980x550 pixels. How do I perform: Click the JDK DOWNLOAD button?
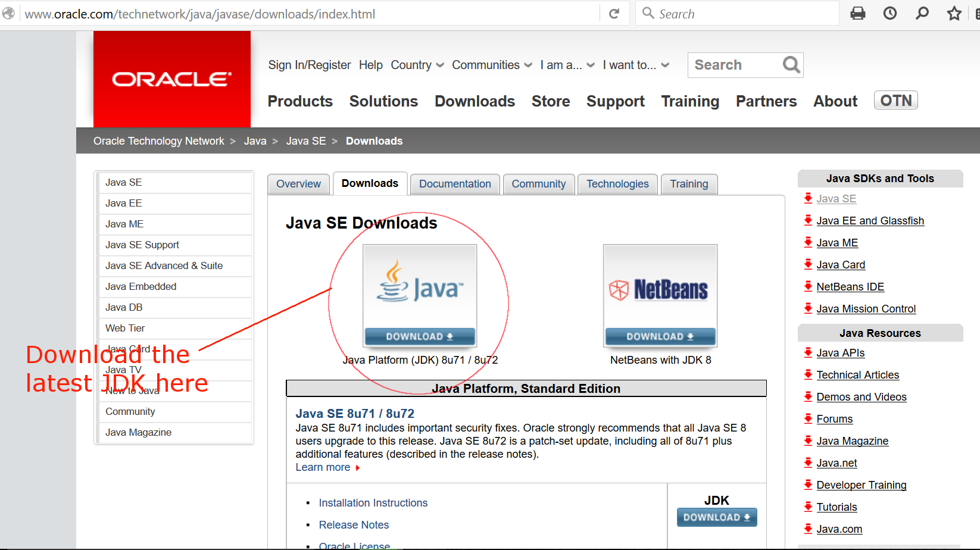click(716, 517)
